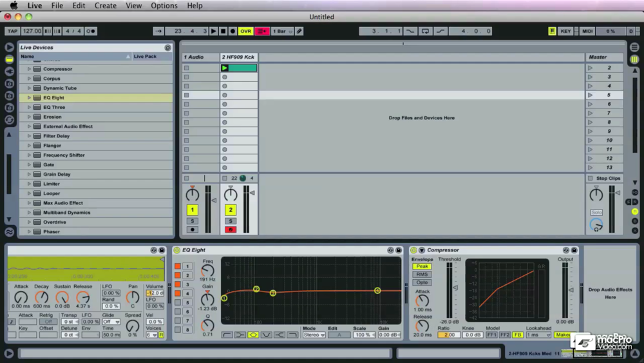This screenshot has width=644, height=363.
Task: Open File Browser 1 icon
Action: (x=9, y=83)
